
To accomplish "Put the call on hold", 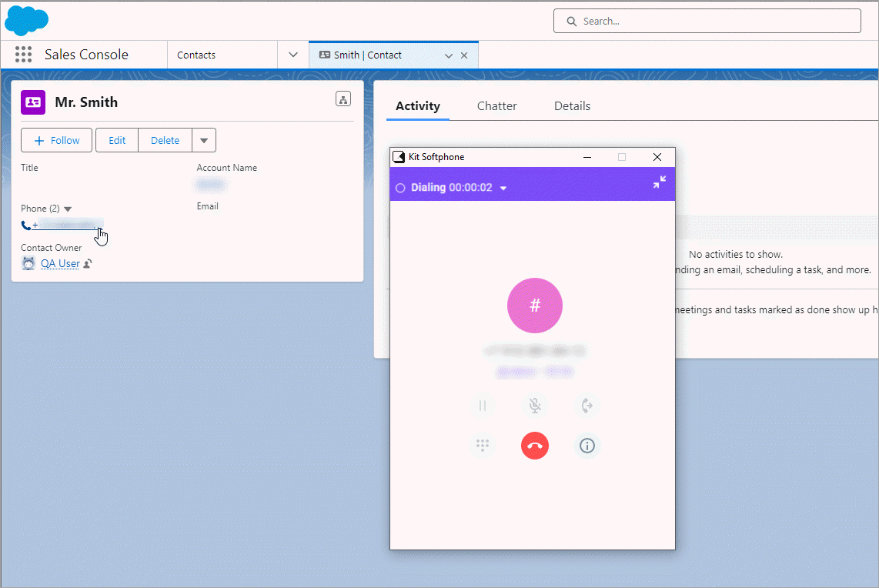I will [483, 406].
